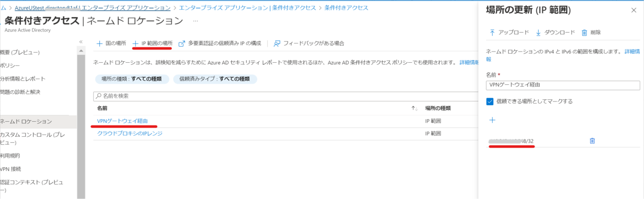Viewport: 644px width, 199px height.
Task: Click the エンタープライズ アプリケーション | 条件付きアクセス breadcrumb
Action: (247, 8)
